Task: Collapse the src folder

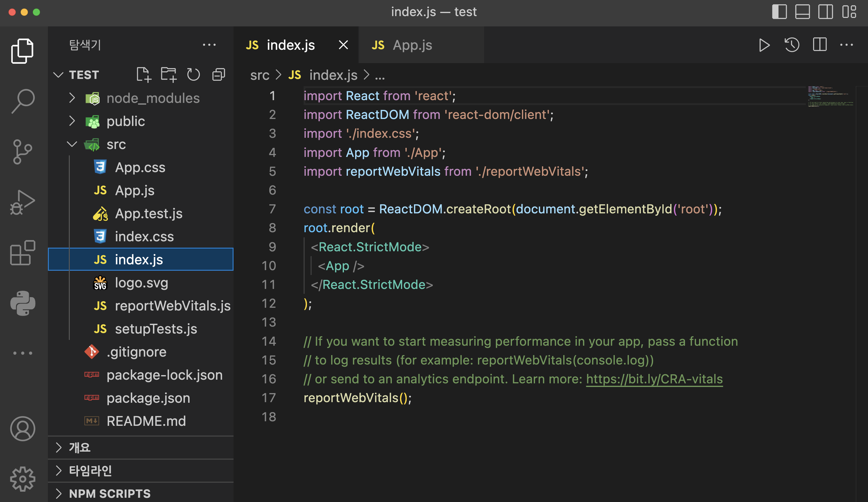Action: point(116,144)
